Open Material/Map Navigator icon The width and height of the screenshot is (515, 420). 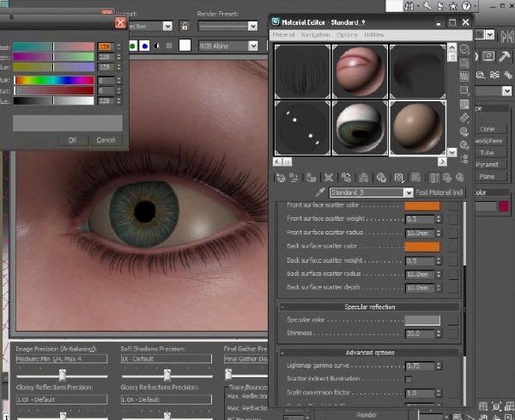tap(464, 159)
